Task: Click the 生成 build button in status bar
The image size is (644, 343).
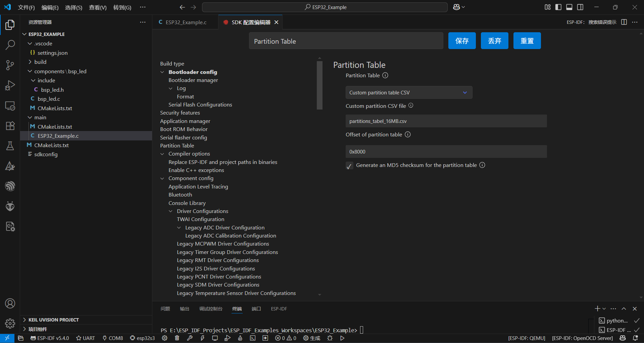Action: (x=311, y=338)
